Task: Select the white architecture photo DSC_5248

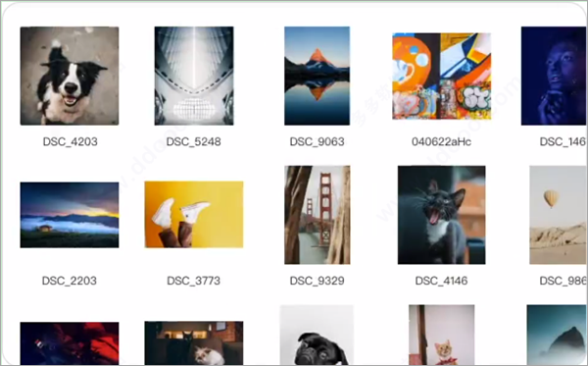Action: click(x=194, y=76)
